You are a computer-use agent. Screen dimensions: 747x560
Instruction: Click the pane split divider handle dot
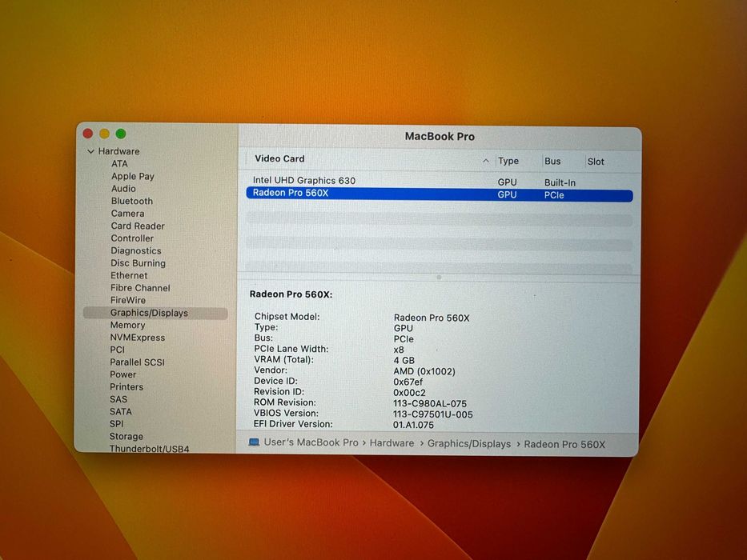pos(439,277)
